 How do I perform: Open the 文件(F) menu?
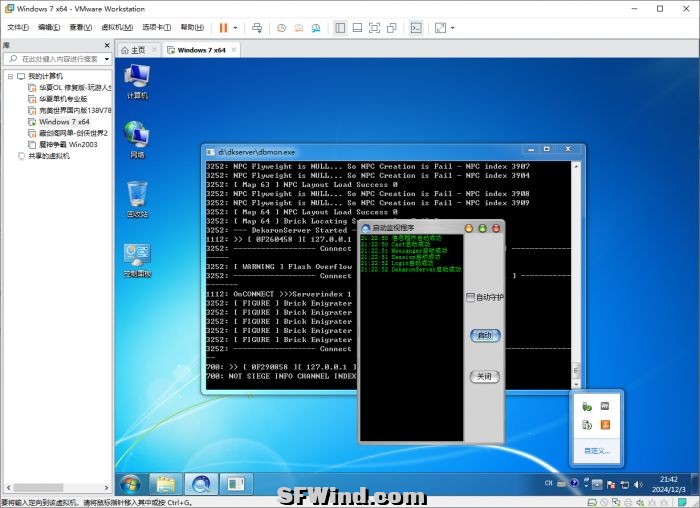pyautogui.click(x=18, y=27)
